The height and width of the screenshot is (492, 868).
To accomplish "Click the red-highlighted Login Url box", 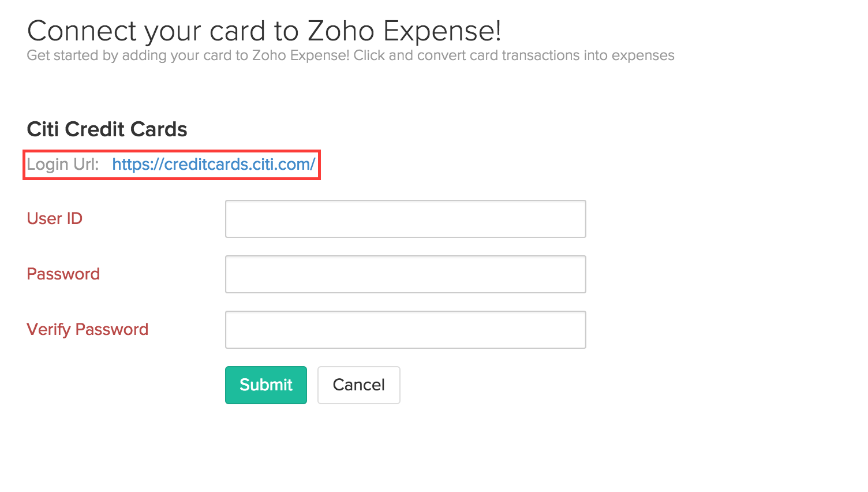I will (171, 165).
